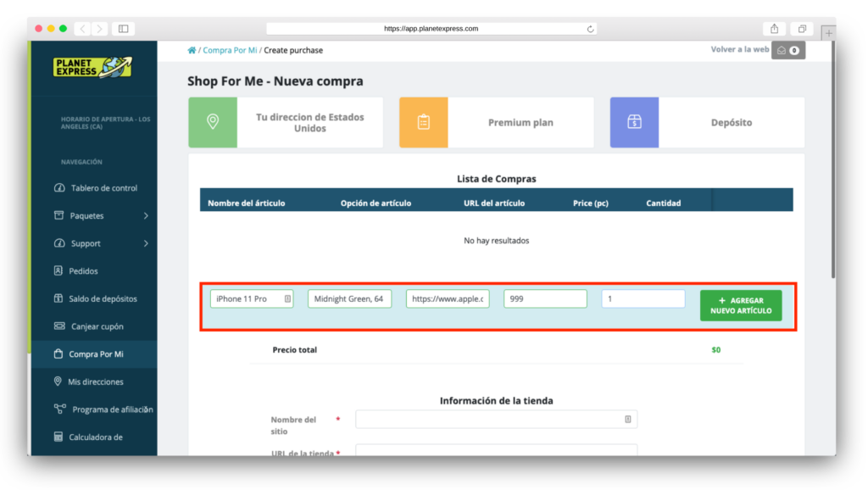Click Volver a la web link
Screen dimensions: 868x490
(x=739, y=49)
